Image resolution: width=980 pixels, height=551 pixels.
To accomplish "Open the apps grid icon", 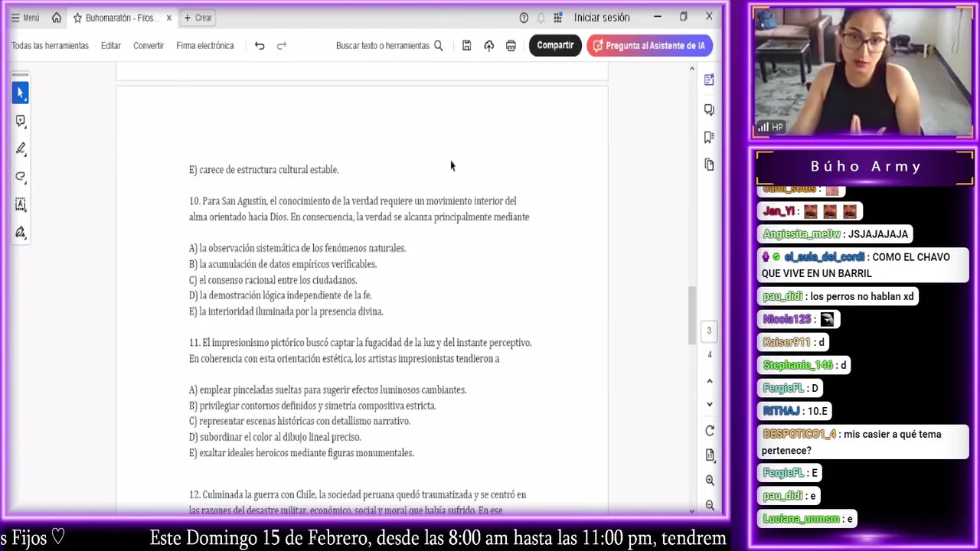I will click(x=558, y=18).
